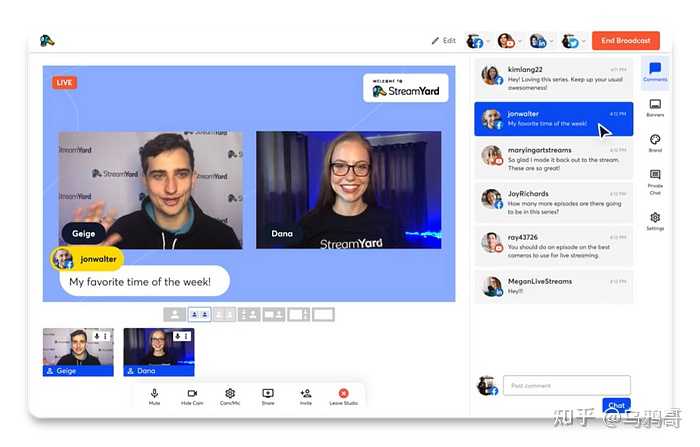Select the screen with sidebar layout

(299, 315)
